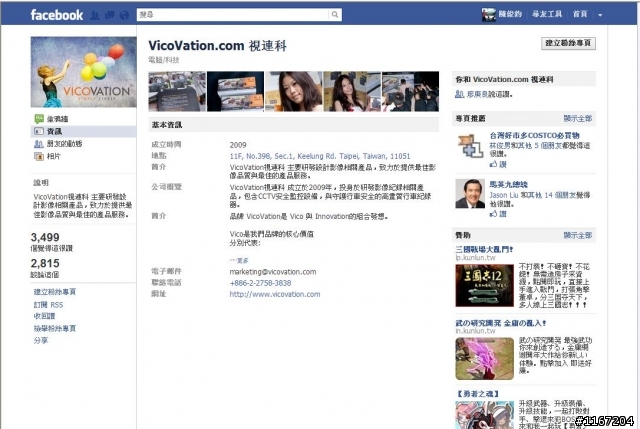The width and height of the screenshot is (640, 429).
Task: Open third photo, woman close-up
Action: click(293, 91)
